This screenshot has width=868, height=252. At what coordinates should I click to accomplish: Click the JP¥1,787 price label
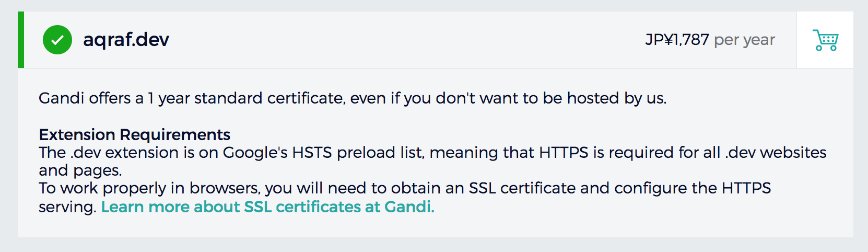(677, 40)
